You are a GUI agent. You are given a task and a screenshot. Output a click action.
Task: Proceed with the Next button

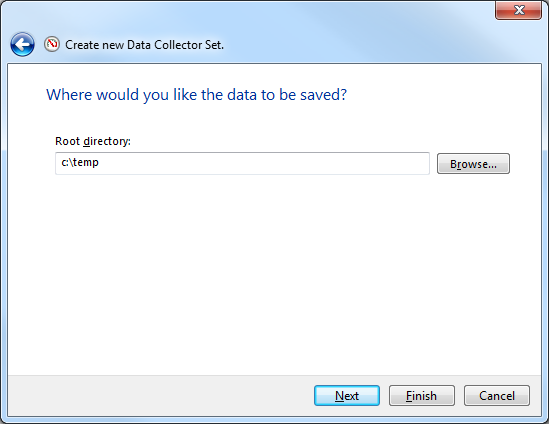pos(347,396)
